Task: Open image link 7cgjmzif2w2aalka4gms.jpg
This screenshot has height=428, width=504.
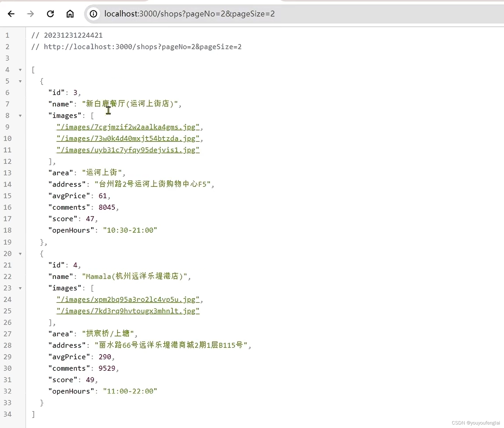Action: (128, 127)
